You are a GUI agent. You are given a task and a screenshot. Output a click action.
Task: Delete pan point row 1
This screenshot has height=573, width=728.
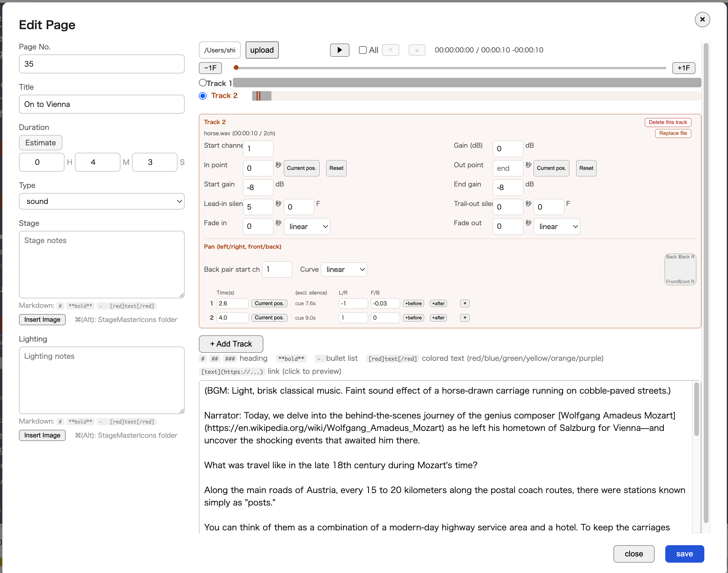pos(465,303)
